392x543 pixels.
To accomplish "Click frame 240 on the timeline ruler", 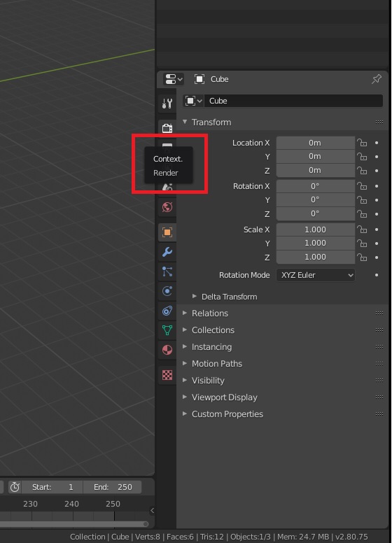I will tap(71, 504).
